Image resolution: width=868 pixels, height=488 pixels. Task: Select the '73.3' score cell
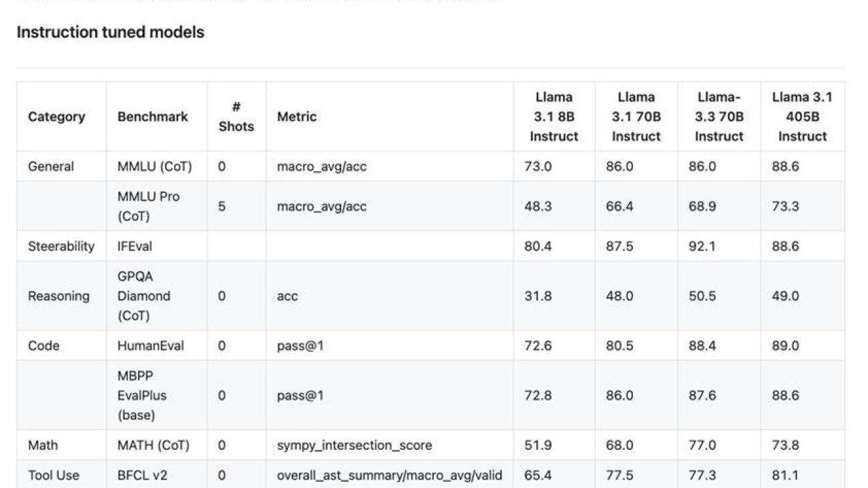pyautogui.click(x=785, y=206)
